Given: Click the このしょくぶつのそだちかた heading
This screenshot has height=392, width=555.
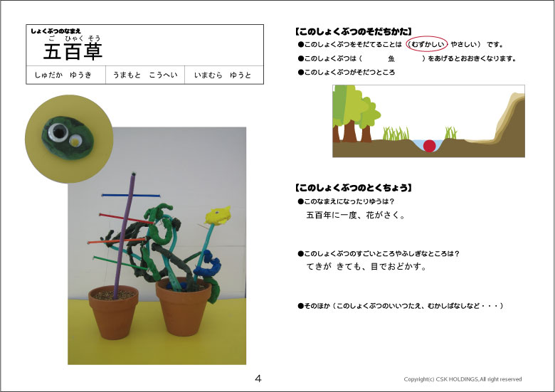Looking at the screenshot, I should click(353, 31).
